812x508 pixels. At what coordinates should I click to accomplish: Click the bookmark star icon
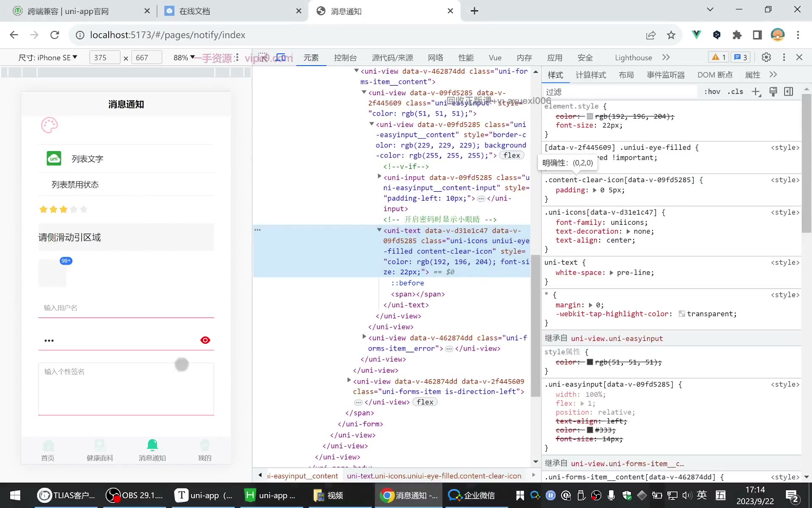tap(671, 35)
